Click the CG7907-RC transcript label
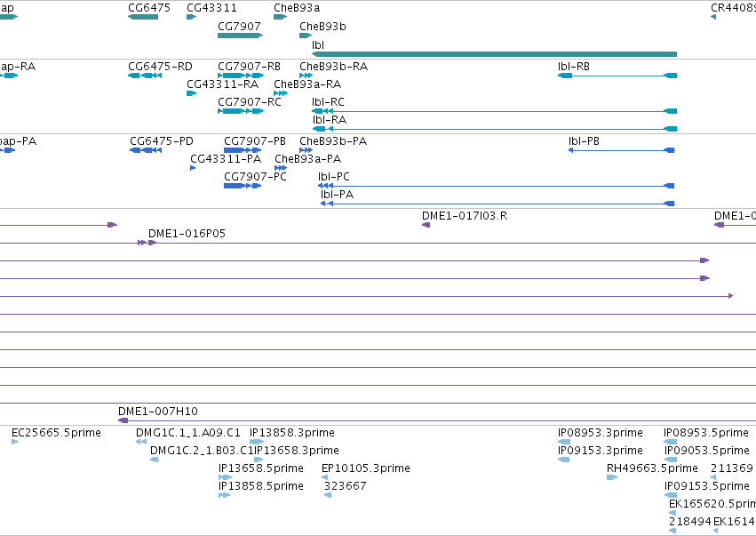Viewport: 756px width, 536px height. coord(250,102)
